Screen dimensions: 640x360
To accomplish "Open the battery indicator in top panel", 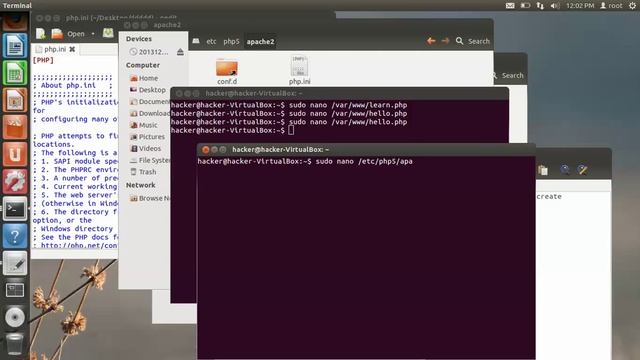I will tap(525, 6).
